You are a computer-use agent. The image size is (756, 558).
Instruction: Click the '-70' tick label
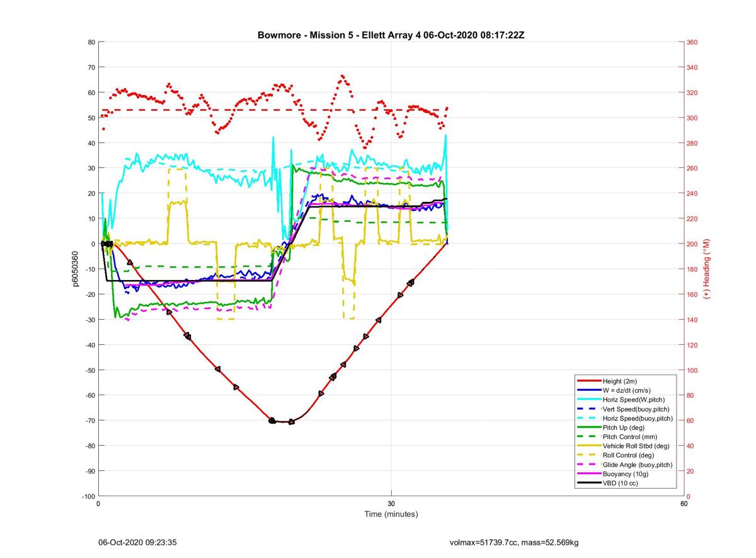pyautogui.click(x=89, y=421)
